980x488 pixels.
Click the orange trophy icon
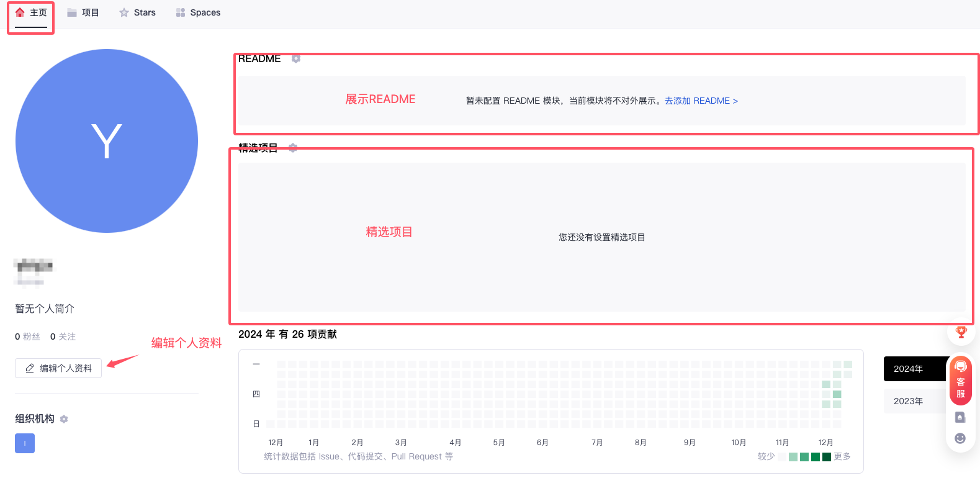click(x=961, y=332)
